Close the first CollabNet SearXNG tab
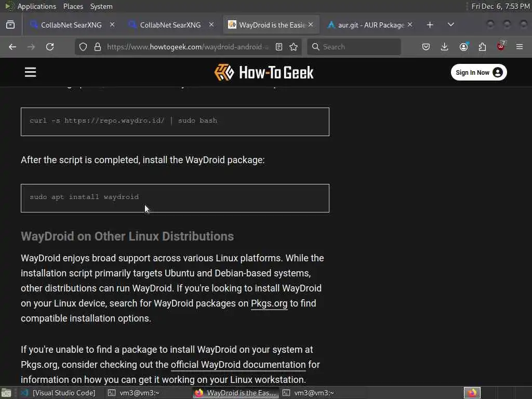Viewport: 532px width, 399px height. [112, 25]
